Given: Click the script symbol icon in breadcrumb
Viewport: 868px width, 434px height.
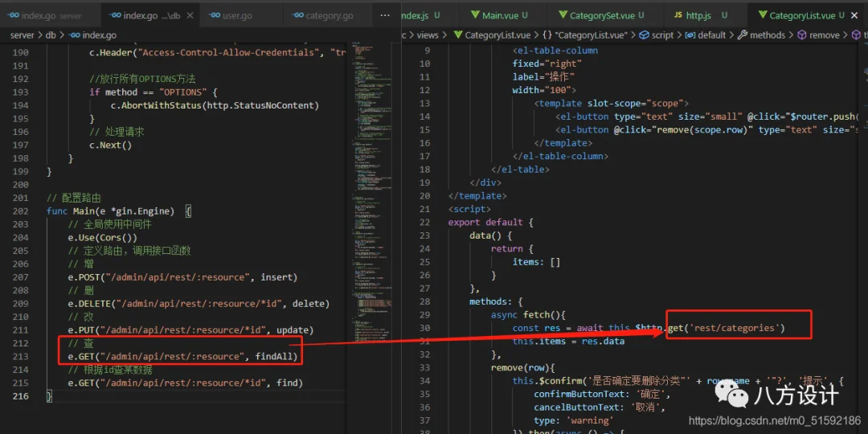Looking at the screenshot, I should pos(644,35).
